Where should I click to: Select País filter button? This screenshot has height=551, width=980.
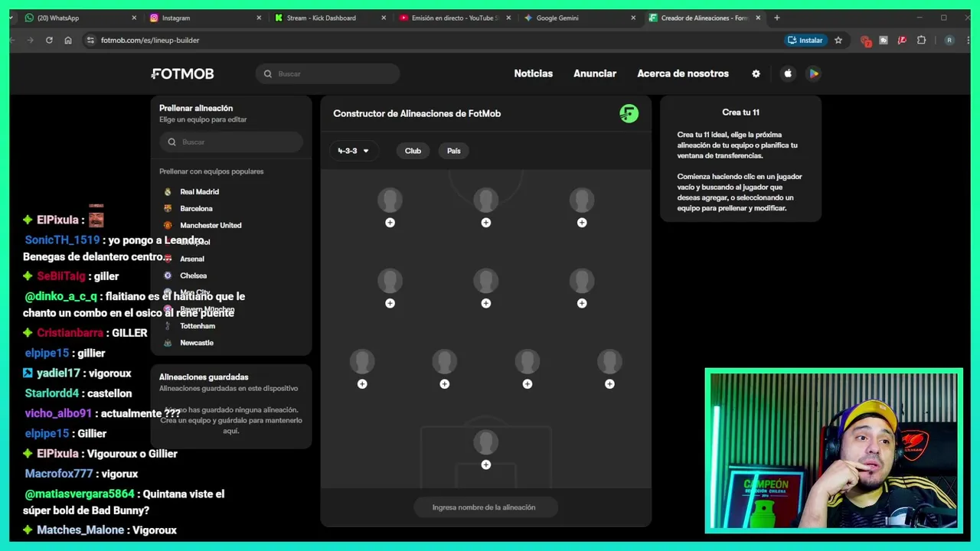click(x=454, y=151)
